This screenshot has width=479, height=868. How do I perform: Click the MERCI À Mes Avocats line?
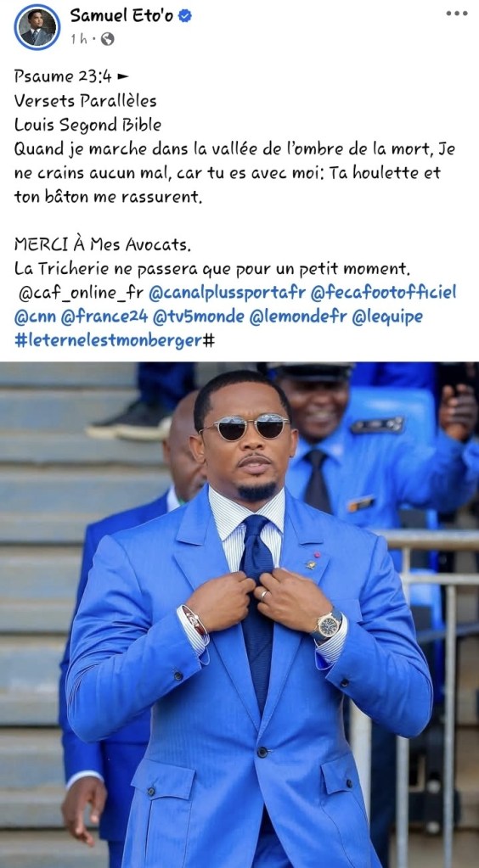point(103,244)
